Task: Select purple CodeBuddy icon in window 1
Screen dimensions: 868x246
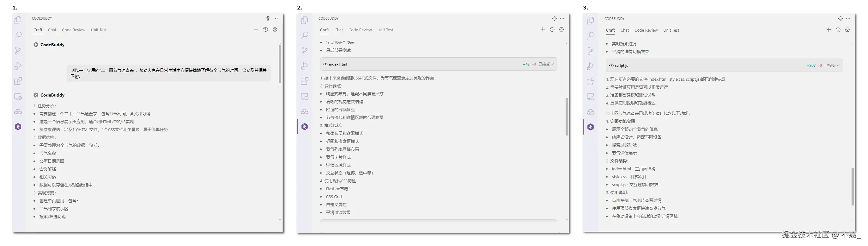Action: [x=18, y=127]
